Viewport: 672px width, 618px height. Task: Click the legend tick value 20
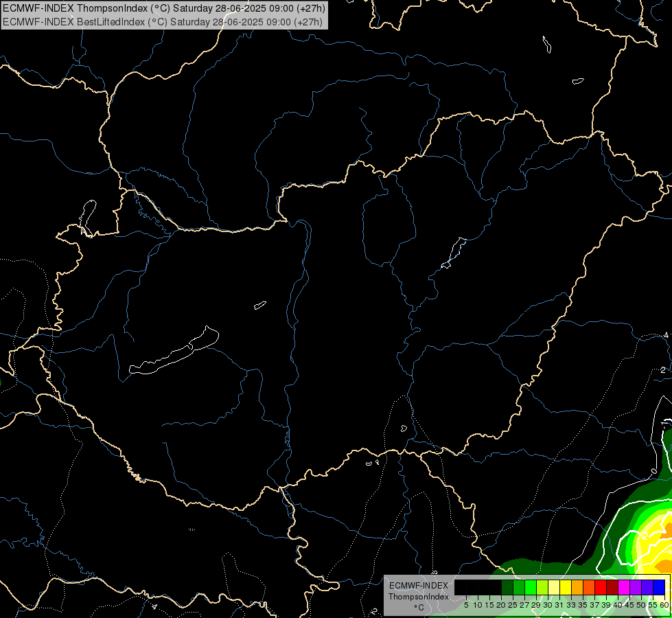(x=500, y=605)
